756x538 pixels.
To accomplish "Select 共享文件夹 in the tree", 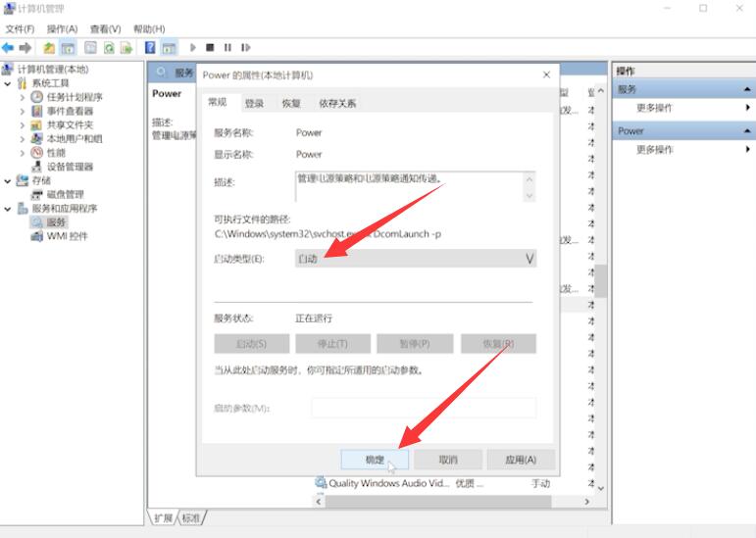I will [x=70, y=125].
